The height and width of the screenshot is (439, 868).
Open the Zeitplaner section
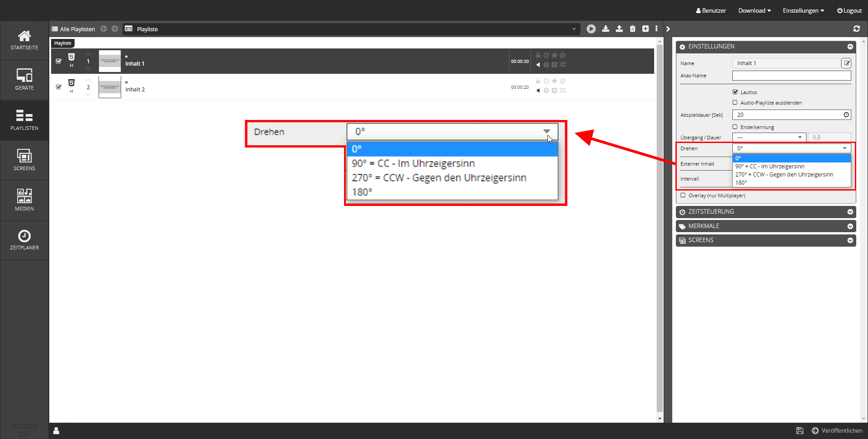click(24, 240)
